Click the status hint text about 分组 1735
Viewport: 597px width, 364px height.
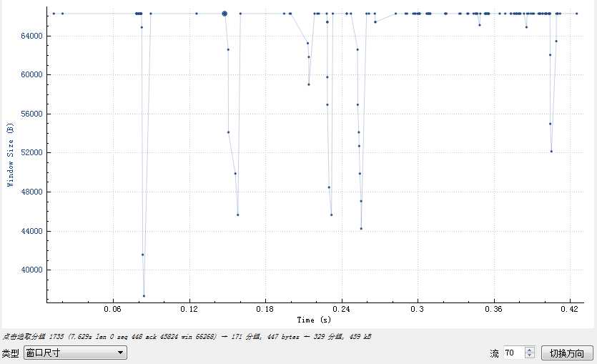tap(187, 336)
